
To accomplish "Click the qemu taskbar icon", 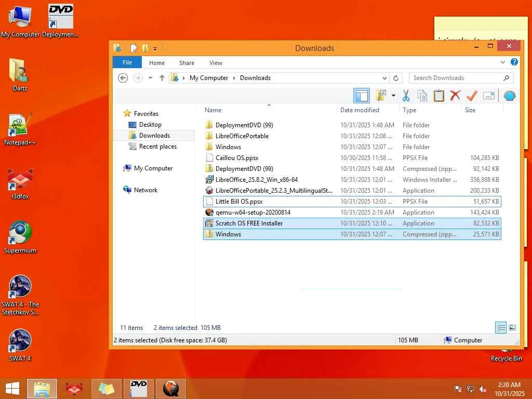I will [x=170, y=389].
